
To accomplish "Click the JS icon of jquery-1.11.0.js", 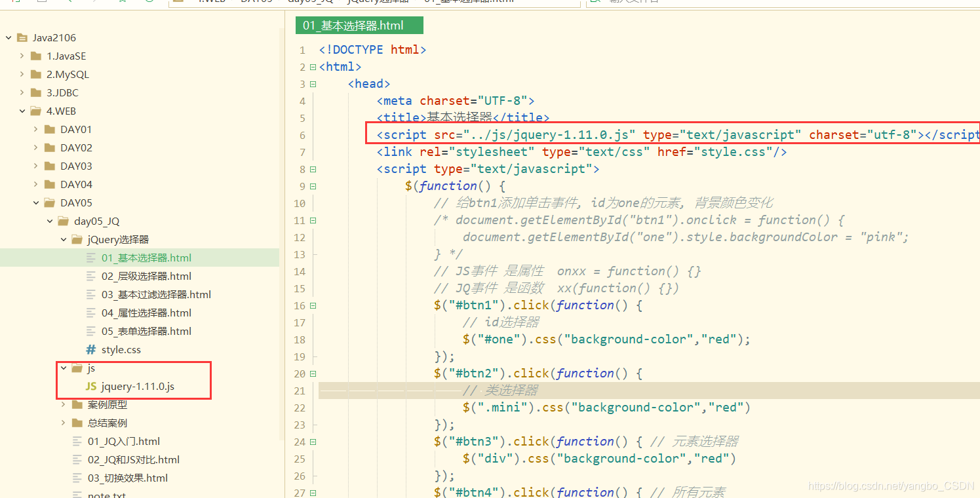I will click(x=91, y=387).
